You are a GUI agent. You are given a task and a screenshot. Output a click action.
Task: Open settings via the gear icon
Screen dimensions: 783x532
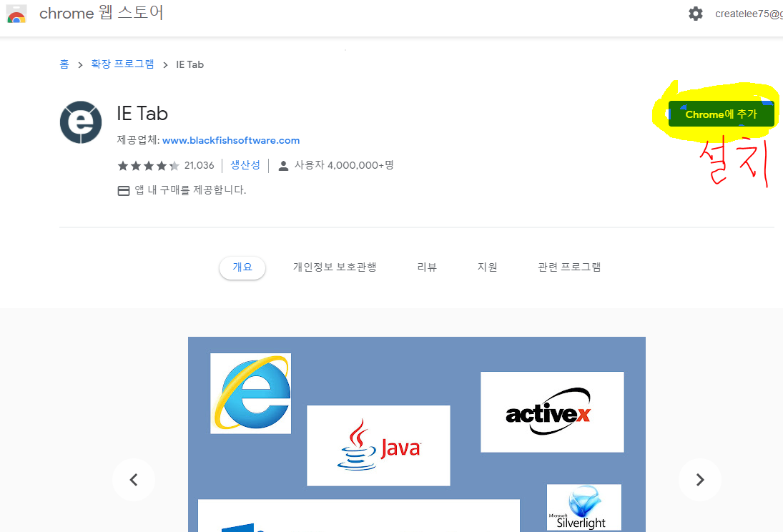(x=695, y=14)
